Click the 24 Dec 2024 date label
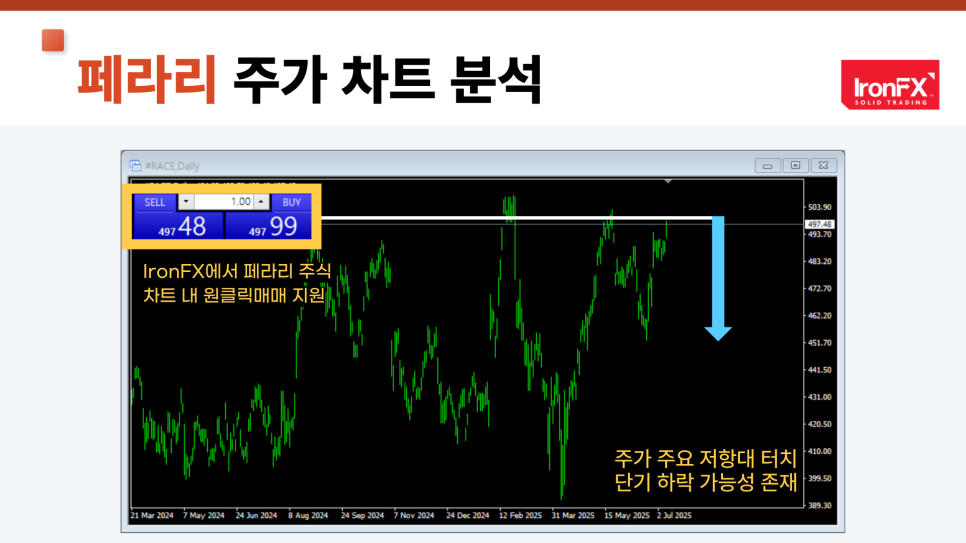Viewport: 966px width, 543px height. point(468,515)
